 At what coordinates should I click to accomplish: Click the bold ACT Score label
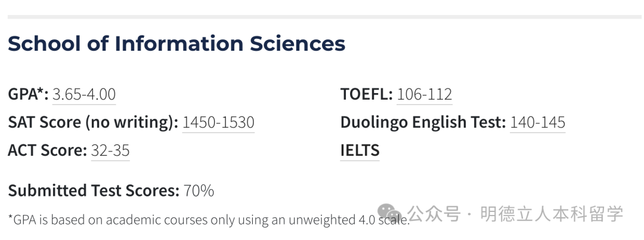(x=47, y=150)
